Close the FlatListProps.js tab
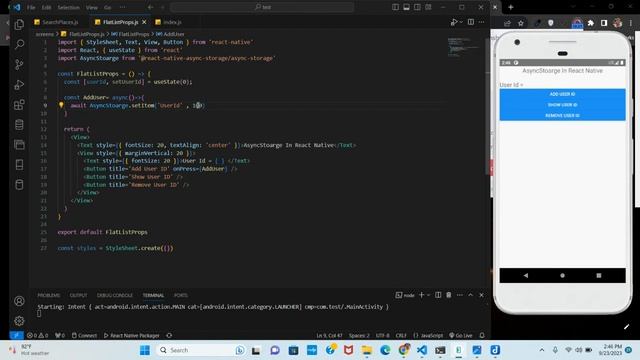Viewport: 640px width, 360px height. coord(144,22)
